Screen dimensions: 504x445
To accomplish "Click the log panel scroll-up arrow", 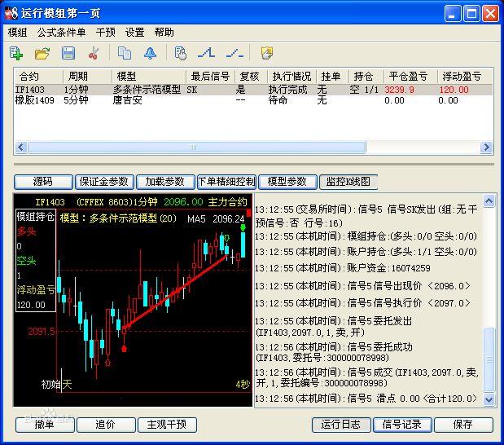I will [x=489, y=200].
